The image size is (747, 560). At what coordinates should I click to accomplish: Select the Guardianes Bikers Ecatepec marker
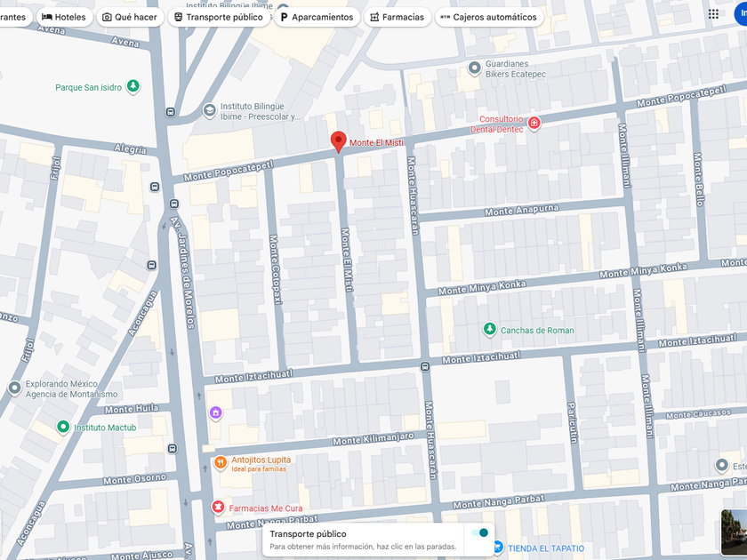474,68
